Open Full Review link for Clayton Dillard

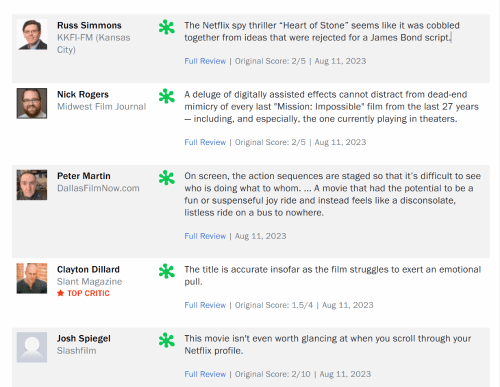[205, 305]
